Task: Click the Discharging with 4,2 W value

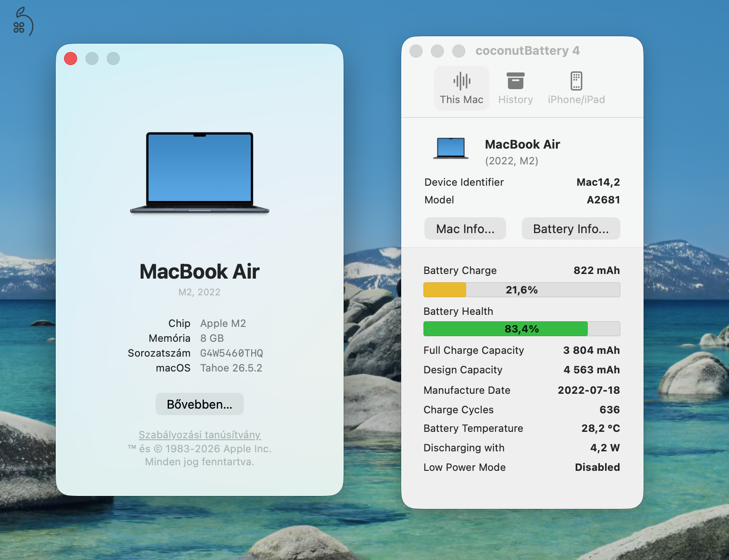Action: click(605, 448)
